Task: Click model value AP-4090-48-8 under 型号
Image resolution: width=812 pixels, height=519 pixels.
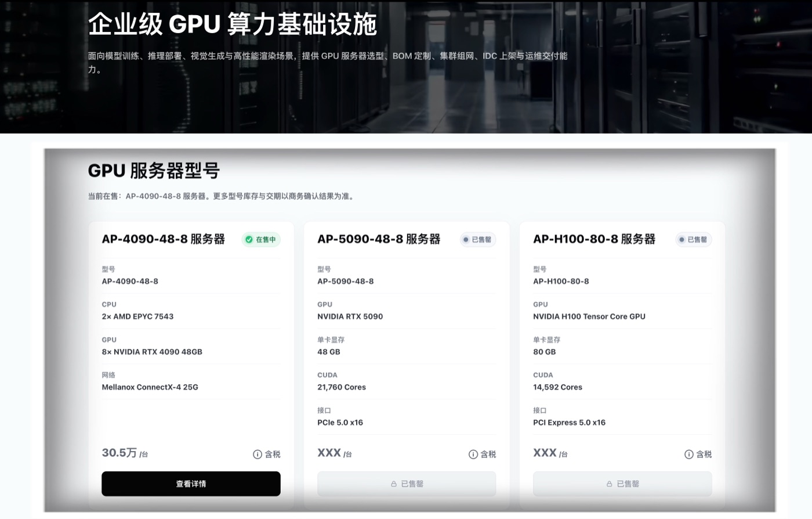Action: click(130, 281)
